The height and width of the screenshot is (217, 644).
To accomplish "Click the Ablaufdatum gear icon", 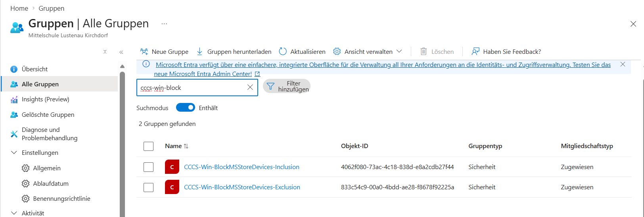I will (25, 184).
